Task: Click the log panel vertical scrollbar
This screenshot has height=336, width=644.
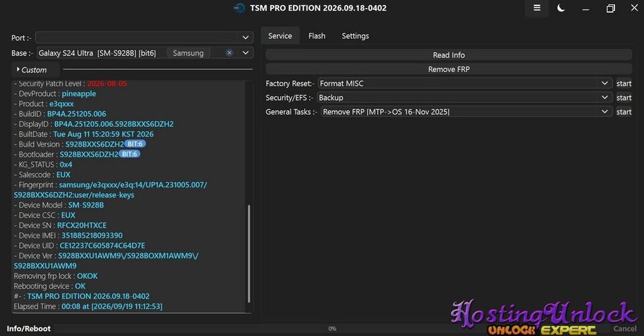Action: (x=249, y=254)
